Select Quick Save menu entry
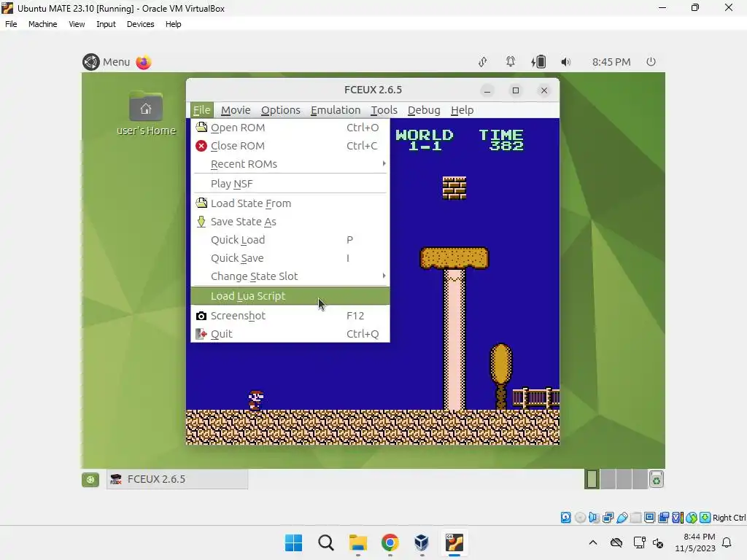This screenshot has width=747, height=560. coord(290,257)
